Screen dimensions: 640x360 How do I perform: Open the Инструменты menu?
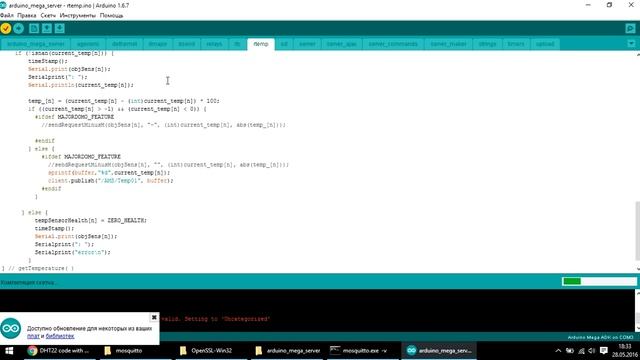point(78,16)
